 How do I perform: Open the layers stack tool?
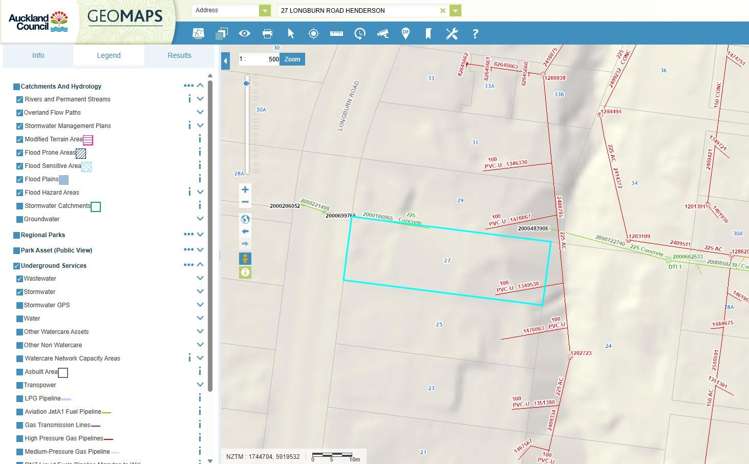(x=222, y=33)
